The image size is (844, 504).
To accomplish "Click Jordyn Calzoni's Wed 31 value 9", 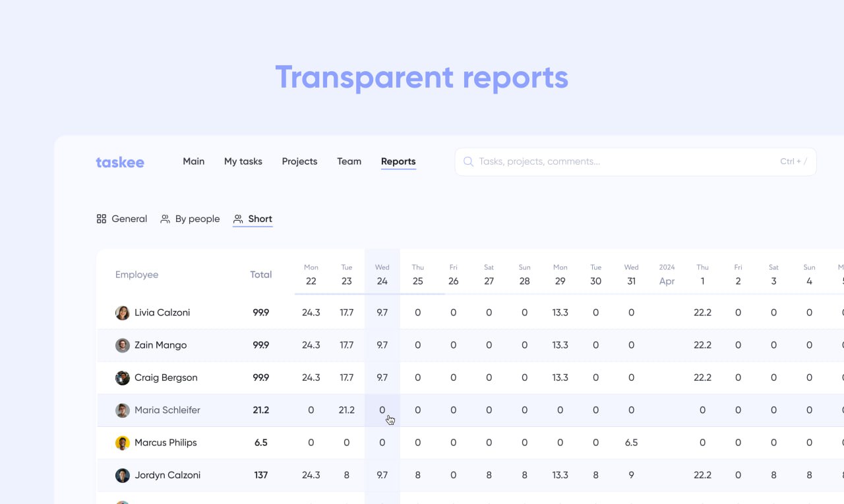I will tap(632, 475).
